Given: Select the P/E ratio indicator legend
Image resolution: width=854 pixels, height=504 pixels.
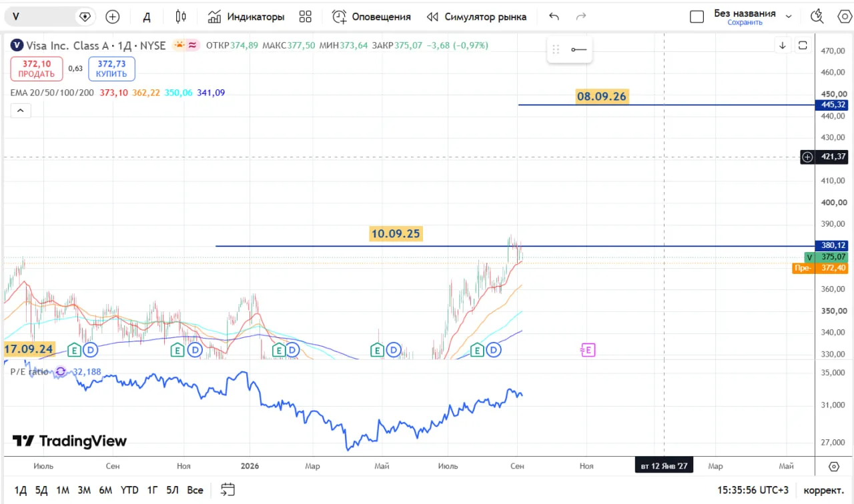Looking at the screenshot, I should click(29, 371).
